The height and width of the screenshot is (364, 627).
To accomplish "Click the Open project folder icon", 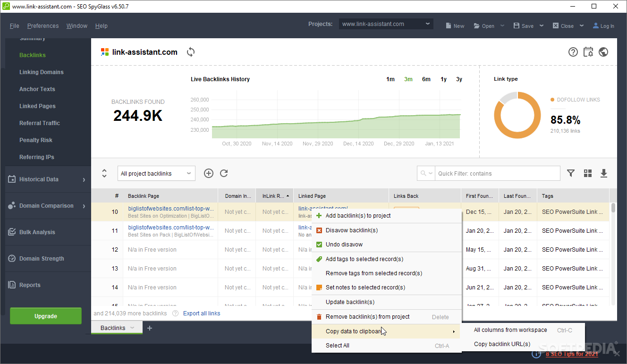I will point(477,26).
